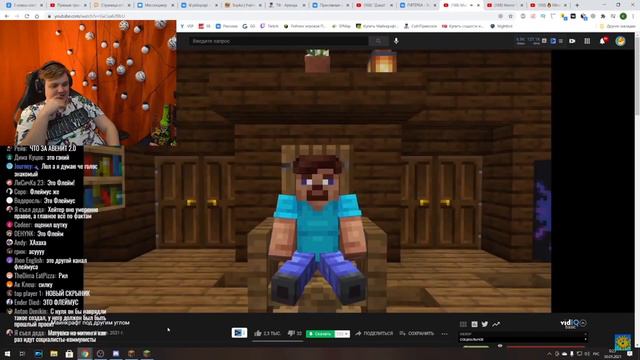The width and height of the screenshot is (640, 360).
Task: Click the Chrome profile avatar icon
Action: tap(623, 16)
